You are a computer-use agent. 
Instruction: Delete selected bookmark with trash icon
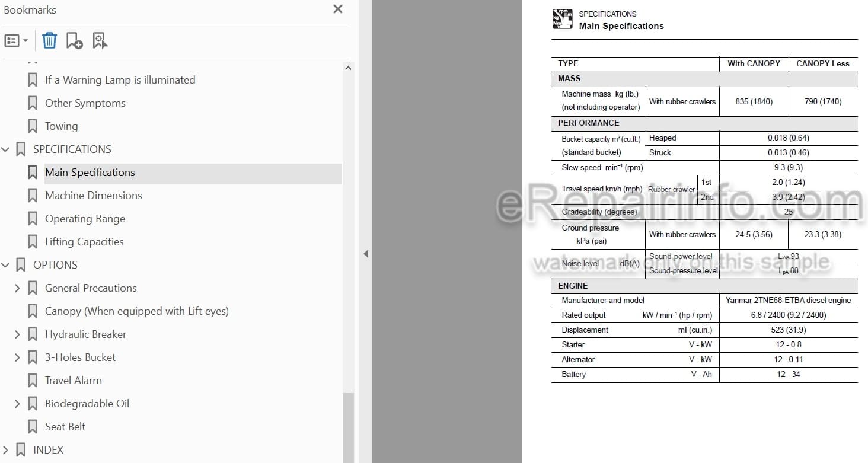coord(49,41)
